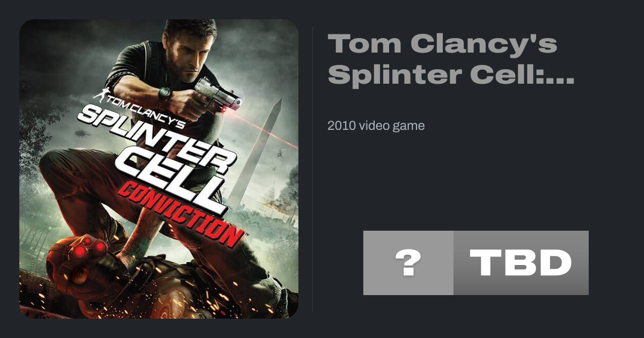Click the red laser beam on cover
This screenshot has width=644, height=338.
274,135
